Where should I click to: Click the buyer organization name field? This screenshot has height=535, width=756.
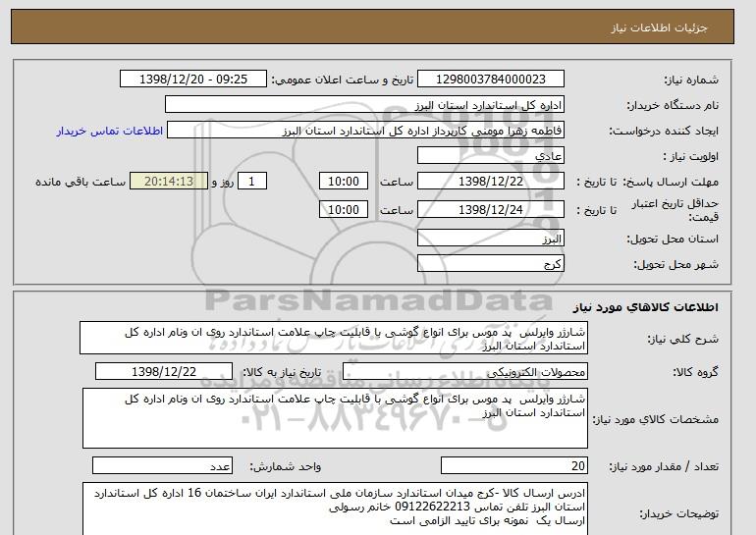click(x=364, y=105)
